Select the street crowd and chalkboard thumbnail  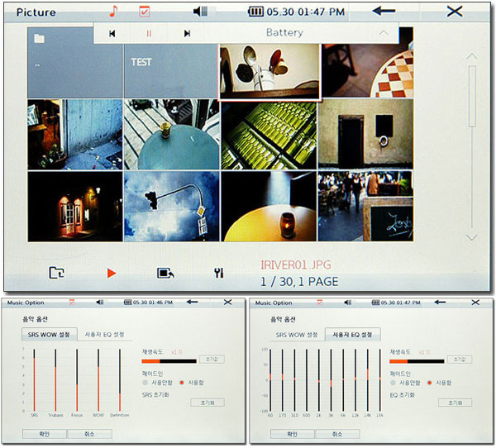(365, 207)
